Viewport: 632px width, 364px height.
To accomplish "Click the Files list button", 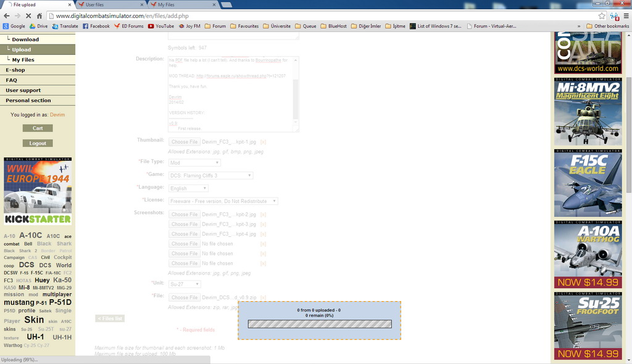I will [110, 318].
